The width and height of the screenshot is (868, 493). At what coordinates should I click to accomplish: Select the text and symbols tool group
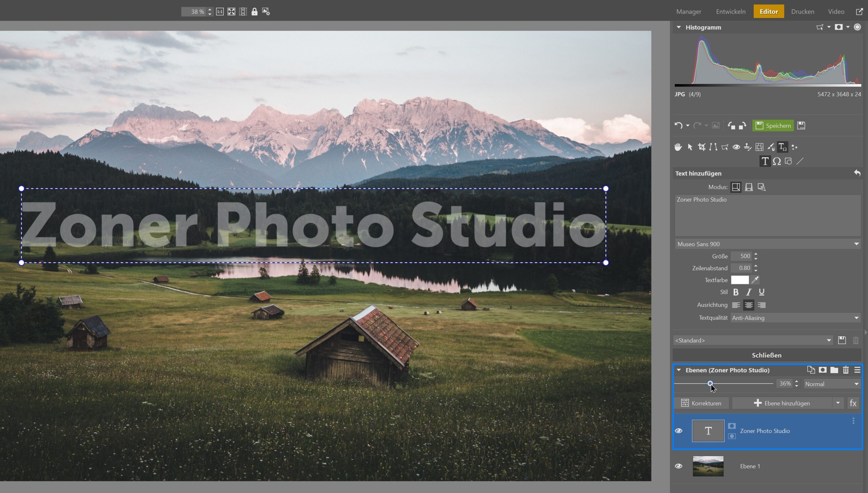783,147
